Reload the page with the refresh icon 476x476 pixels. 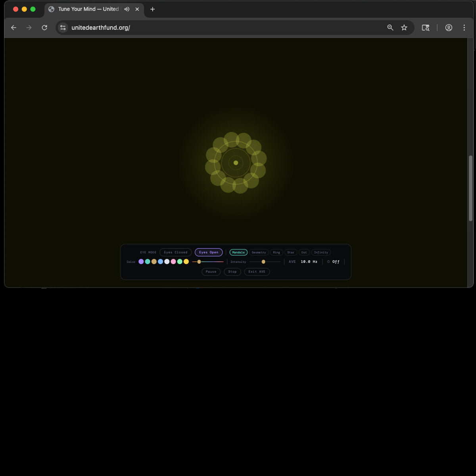(x=44, y=28)
